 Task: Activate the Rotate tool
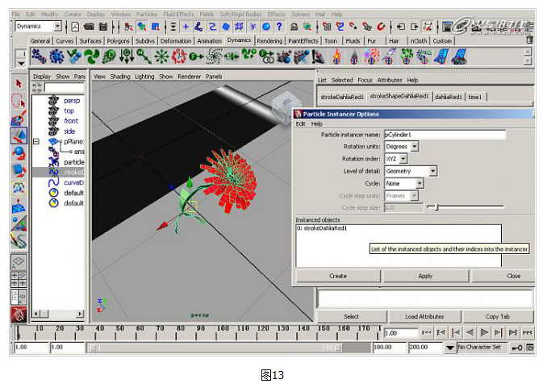(19, 153)
